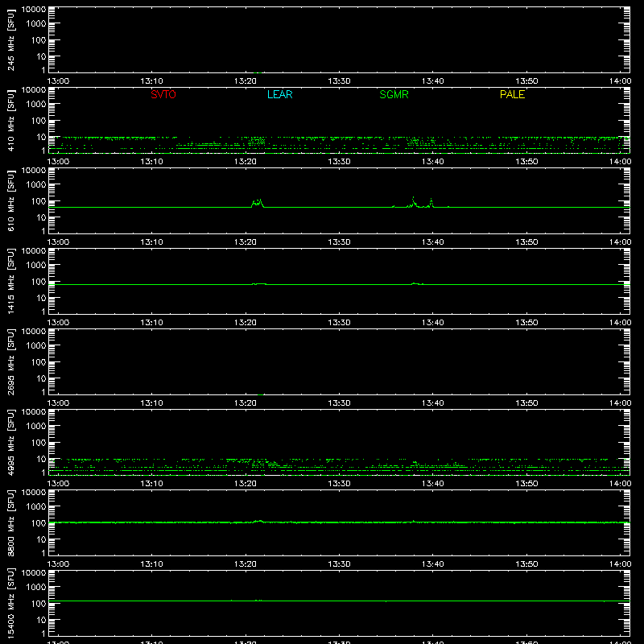The height and width of the screenshot is (644, 644).
Task: Click the 10 tick label on 1415 MHz axis
Action: 41,298
